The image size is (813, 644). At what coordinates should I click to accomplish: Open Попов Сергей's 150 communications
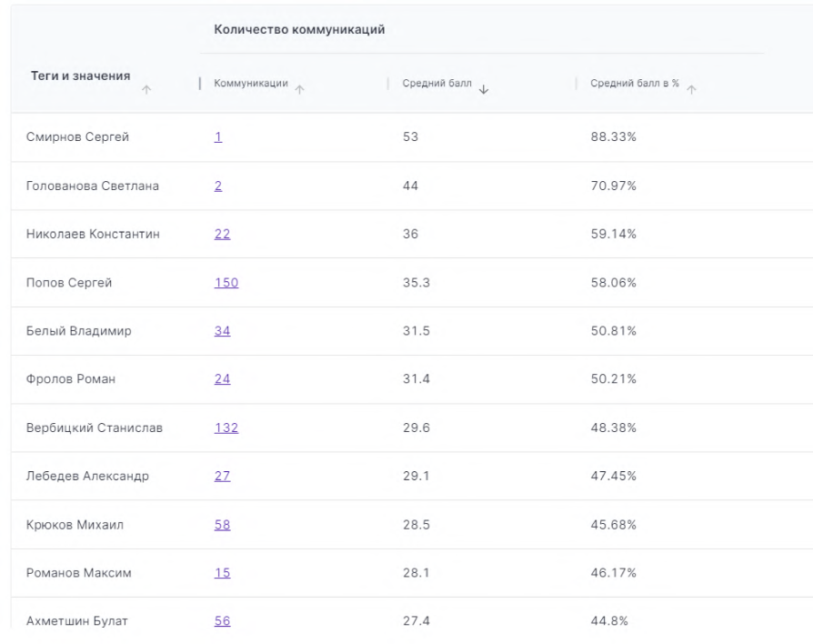(x=226, y=283)
